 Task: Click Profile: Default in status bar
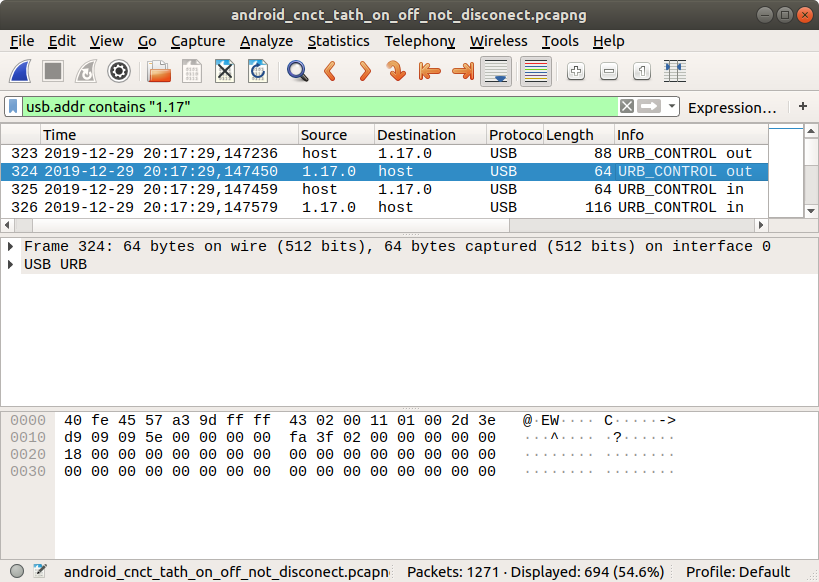click(x=738, y=572)
